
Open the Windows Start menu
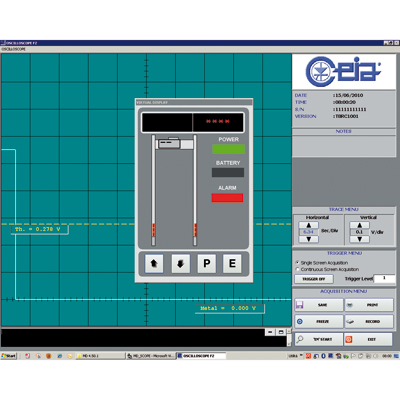click(x=9, y=356)
